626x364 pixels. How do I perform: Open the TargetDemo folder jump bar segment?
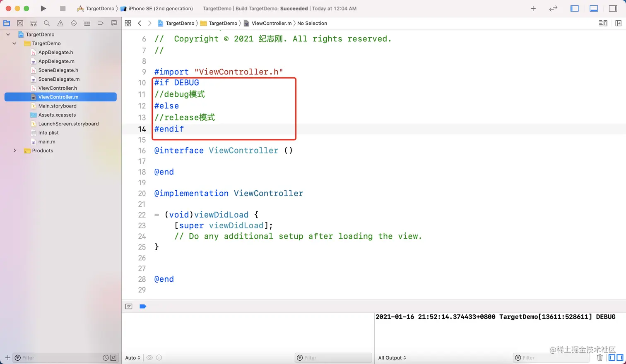(x=219, y=23)
